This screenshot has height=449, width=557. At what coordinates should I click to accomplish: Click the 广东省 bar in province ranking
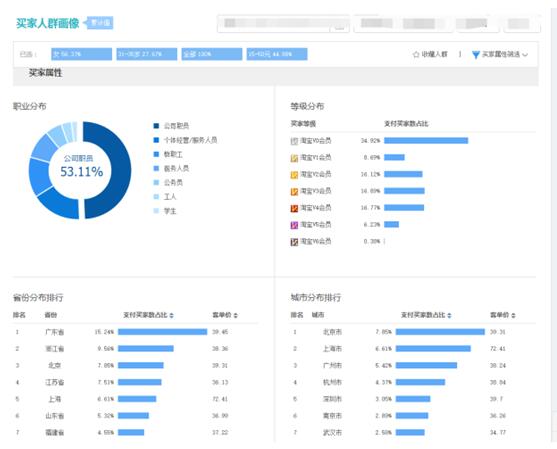pyautogui.click(x=162, y=332)
